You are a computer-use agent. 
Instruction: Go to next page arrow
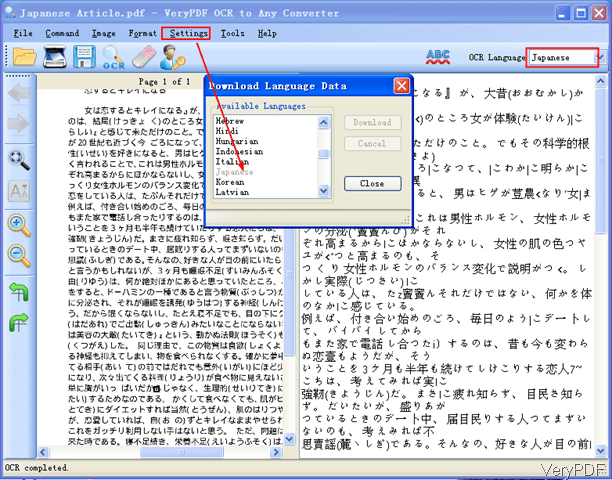19,124
